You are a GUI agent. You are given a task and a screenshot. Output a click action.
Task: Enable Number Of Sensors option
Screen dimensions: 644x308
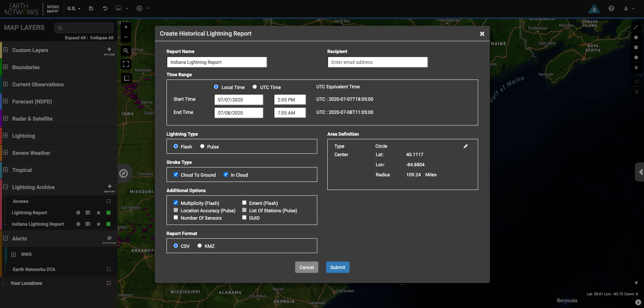point(176,217)
